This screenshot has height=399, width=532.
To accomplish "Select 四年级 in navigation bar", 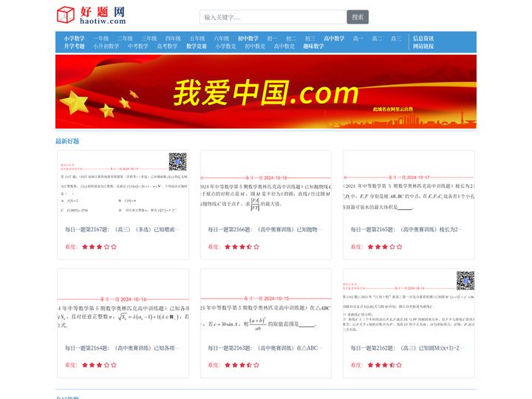I will point(173,38).
